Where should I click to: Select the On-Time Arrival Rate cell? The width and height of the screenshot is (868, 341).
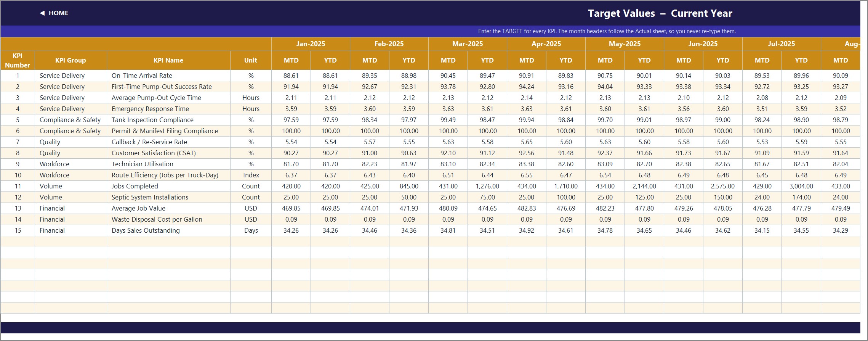pos(168,76)
